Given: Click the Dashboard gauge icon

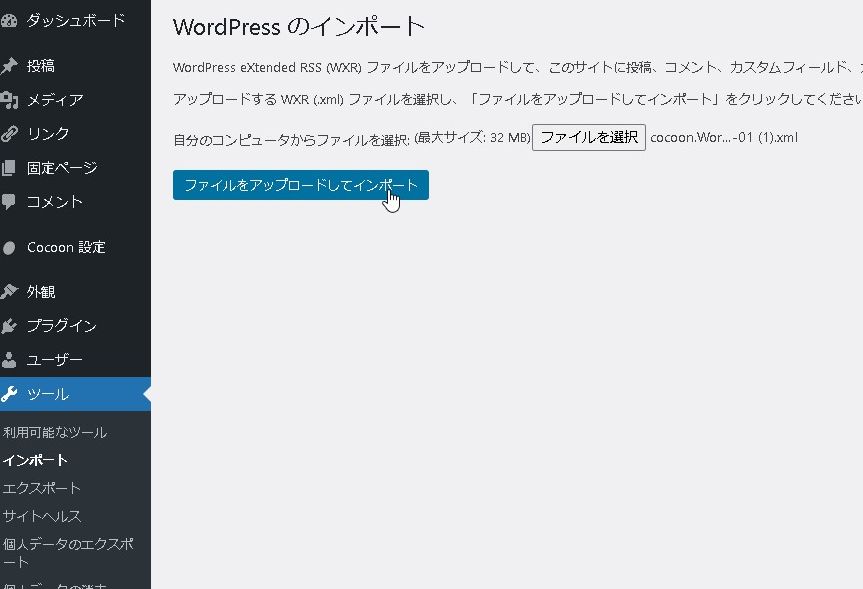Looking at the screenshot, I should point(9,20).
